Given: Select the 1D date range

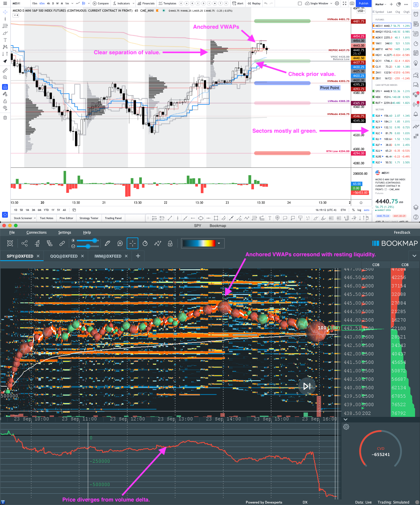Looking at the screenshot, I should tap(15, 210).
